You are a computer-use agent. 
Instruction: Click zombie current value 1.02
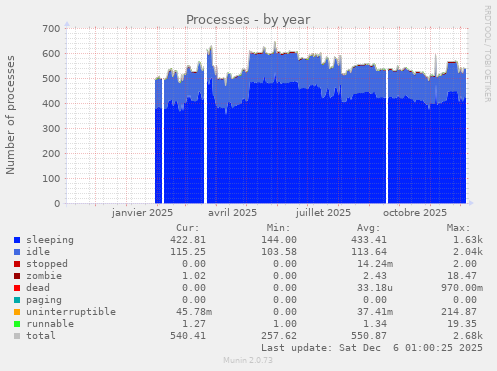click(x=194, y=276)
